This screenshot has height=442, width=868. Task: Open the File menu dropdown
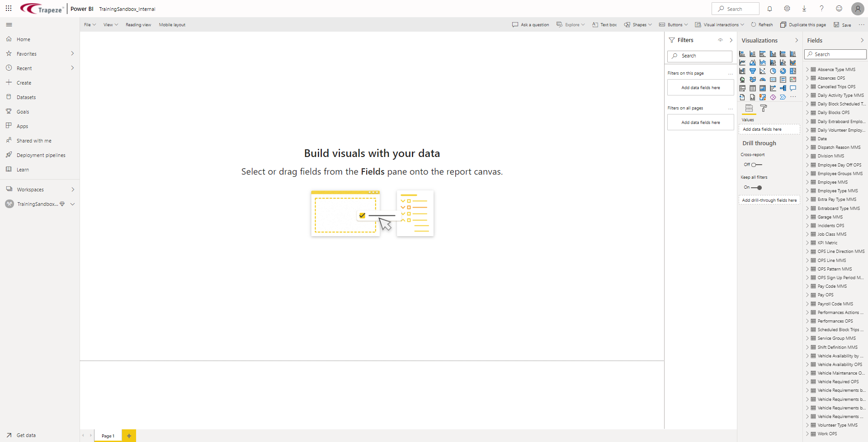tap(89, 24)
